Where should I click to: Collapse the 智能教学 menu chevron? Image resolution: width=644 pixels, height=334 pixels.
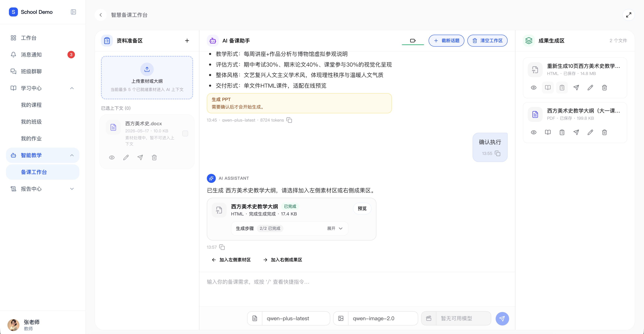(x=72, y=155)
